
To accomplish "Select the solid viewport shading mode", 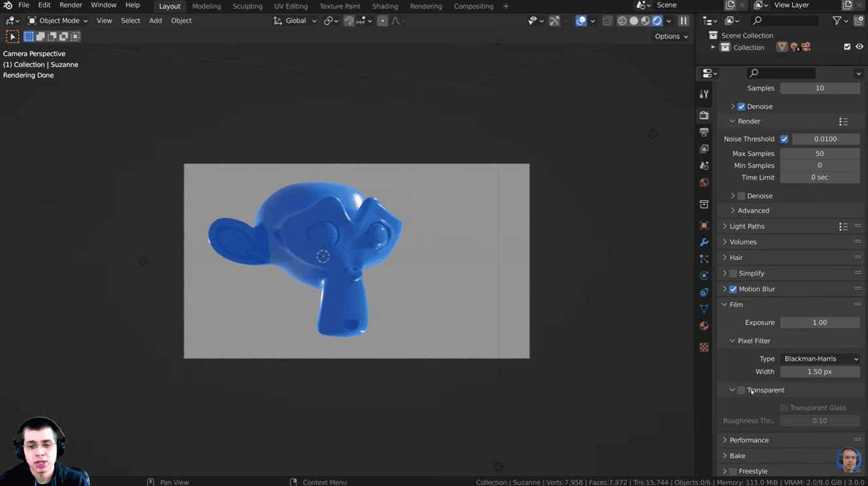I will point(634,21).
